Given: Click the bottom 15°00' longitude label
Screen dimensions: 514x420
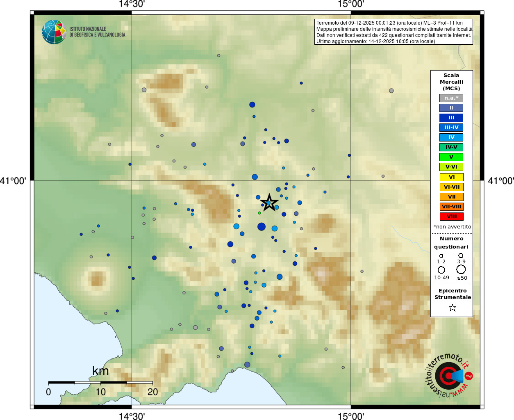Looking at the screenshot, I should [351, 416].
